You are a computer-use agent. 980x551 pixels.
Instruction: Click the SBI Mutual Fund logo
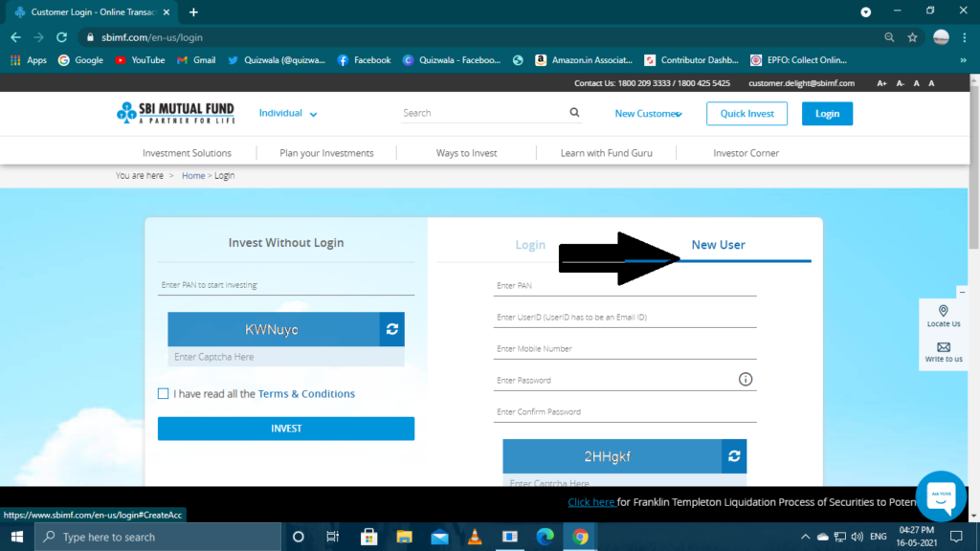pos(176,113)
